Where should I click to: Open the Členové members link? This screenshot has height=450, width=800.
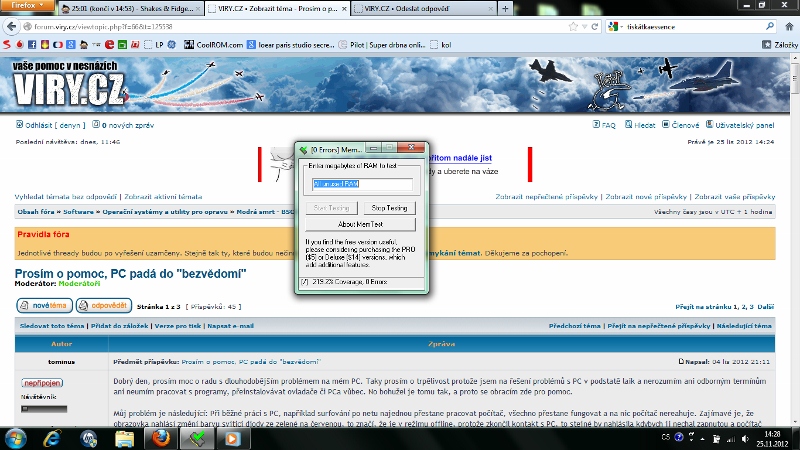tap(681, 125)
